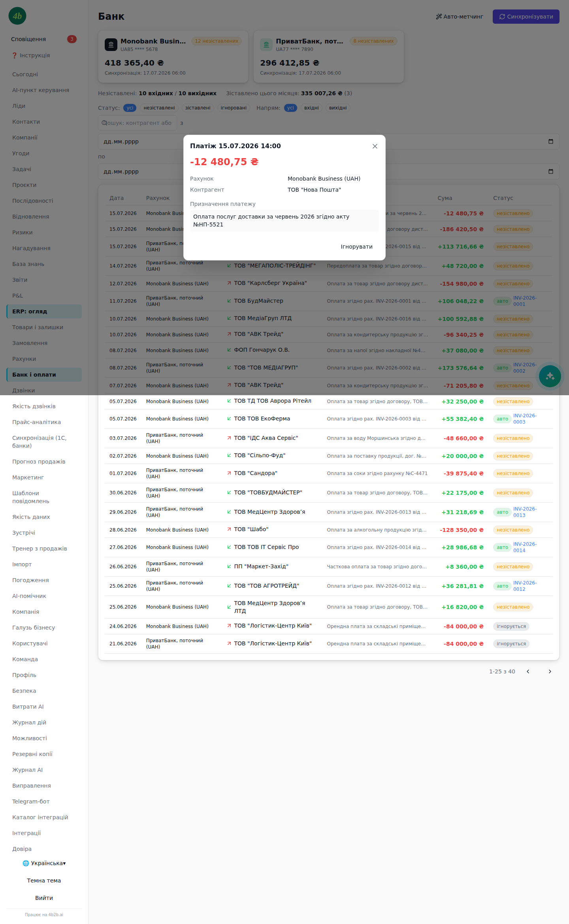The image size is (569, 924).
Task: Filter status by ігноровані
Action: point(234,108)
